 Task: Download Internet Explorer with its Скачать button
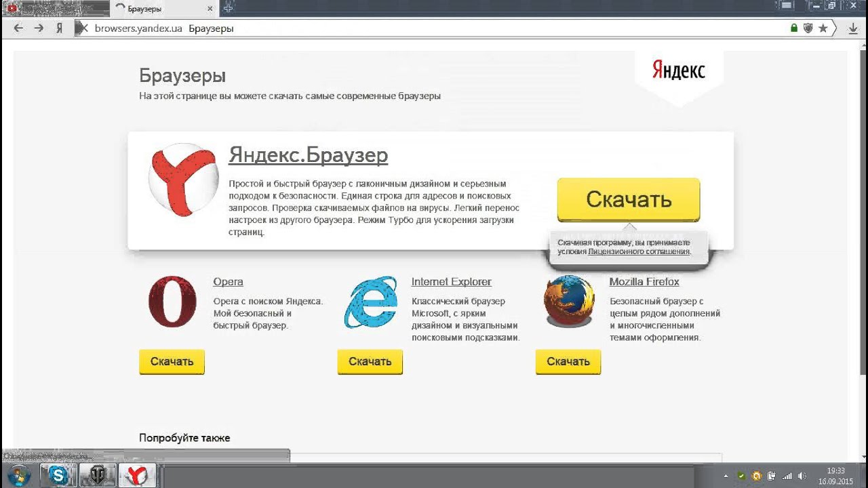pos(370,361)
